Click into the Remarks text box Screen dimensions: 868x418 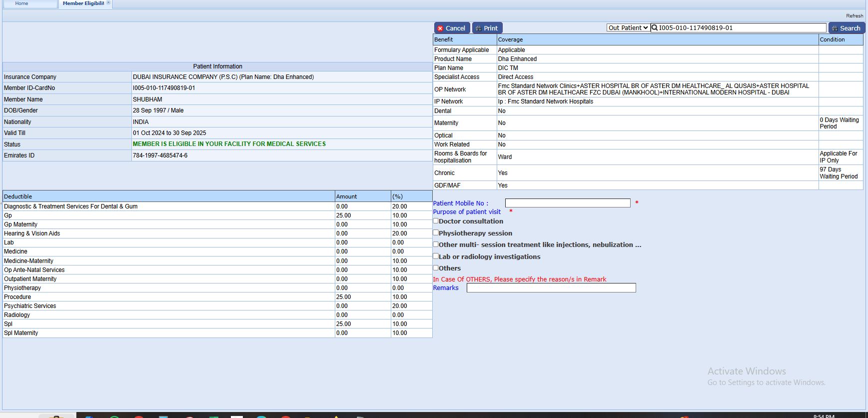point(551,288)
